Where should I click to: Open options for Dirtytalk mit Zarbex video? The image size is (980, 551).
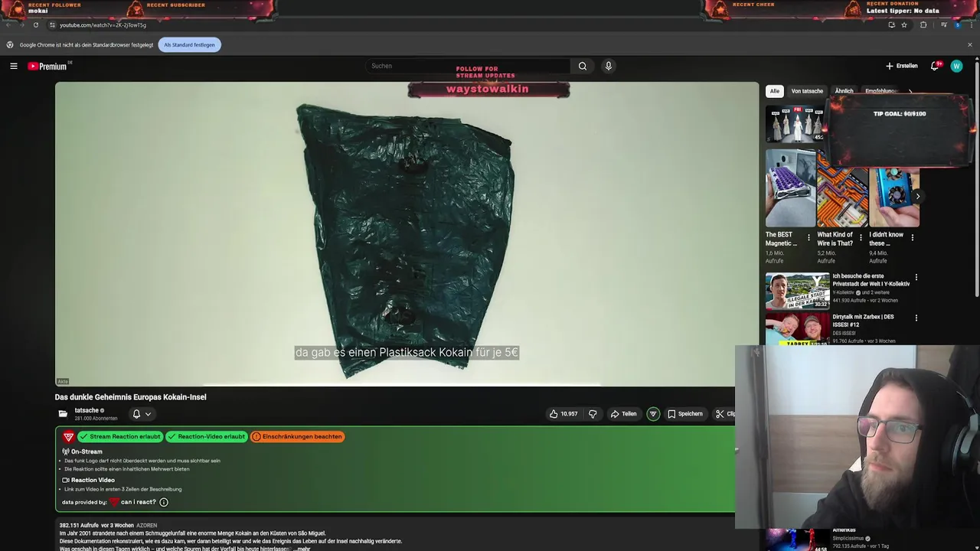click(x=916, y=318)
